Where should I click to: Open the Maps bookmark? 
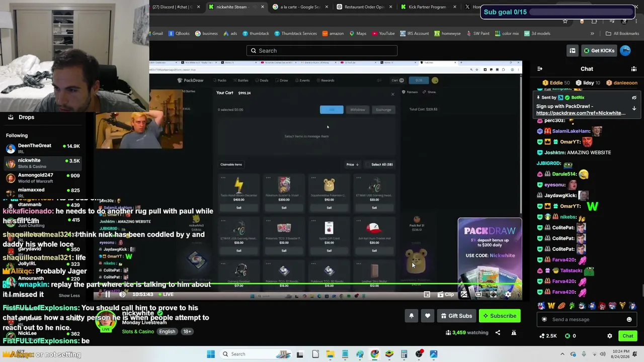pyautogui.click(x=358, y=34)
